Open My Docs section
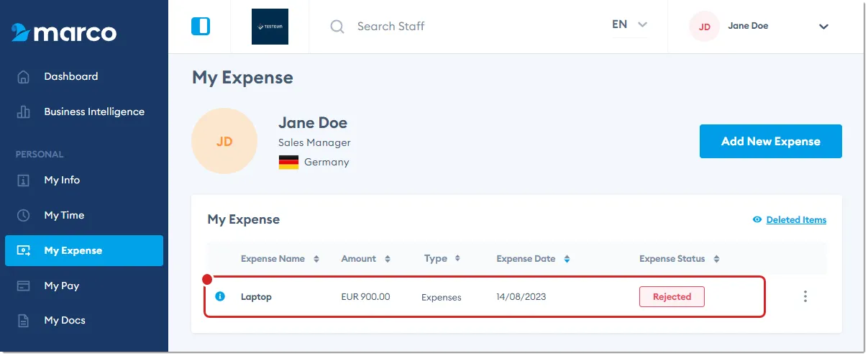The image size is (868, 356). [64, 320]
